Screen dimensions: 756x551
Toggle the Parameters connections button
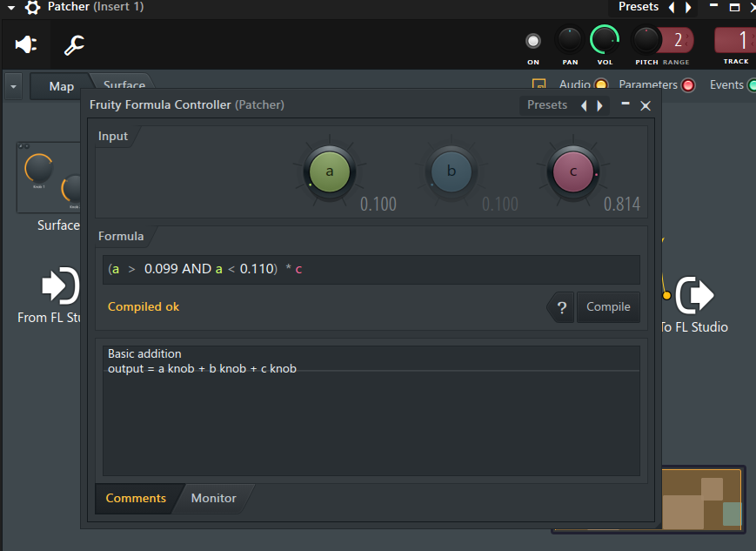[688, 85]
